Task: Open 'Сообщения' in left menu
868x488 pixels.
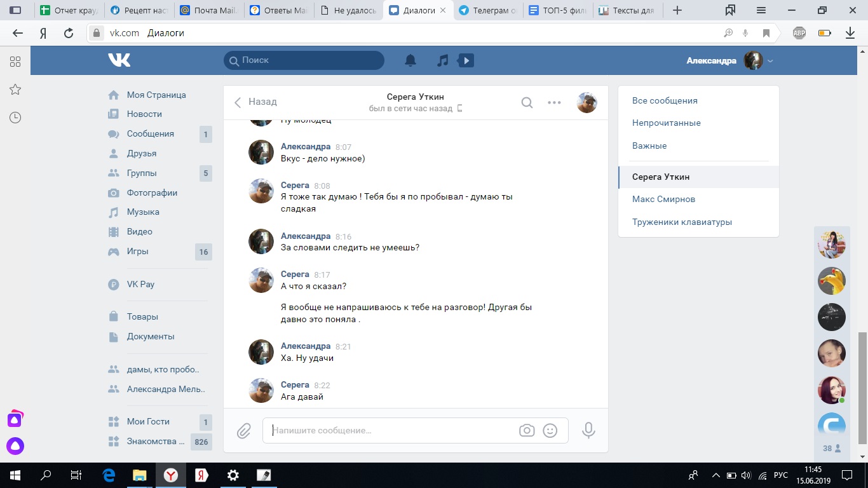Action: tap(151, 133)
